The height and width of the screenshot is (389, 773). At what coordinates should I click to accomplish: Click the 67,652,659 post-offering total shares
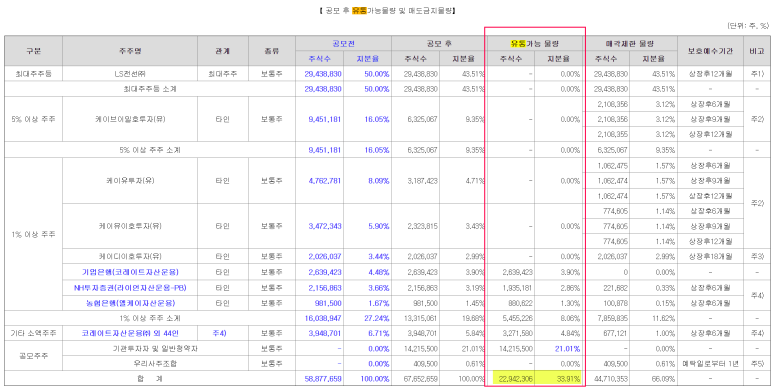tap(420, 379)
